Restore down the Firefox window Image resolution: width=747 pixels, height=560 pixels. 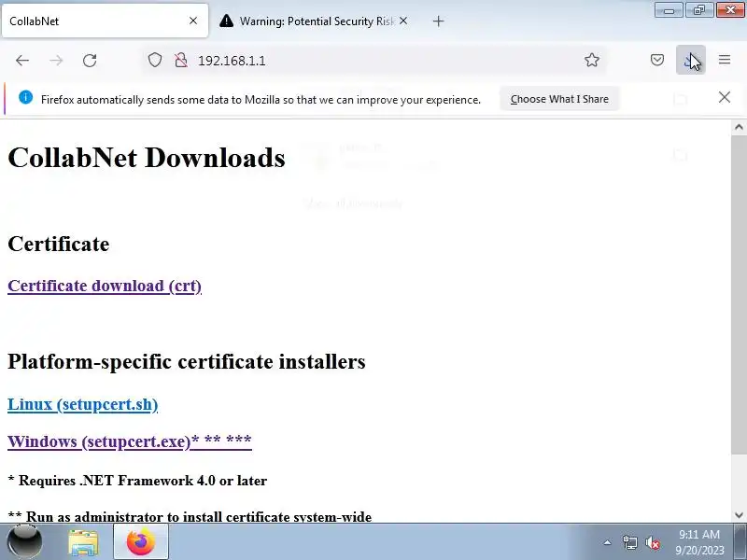(x=699, y=10)
